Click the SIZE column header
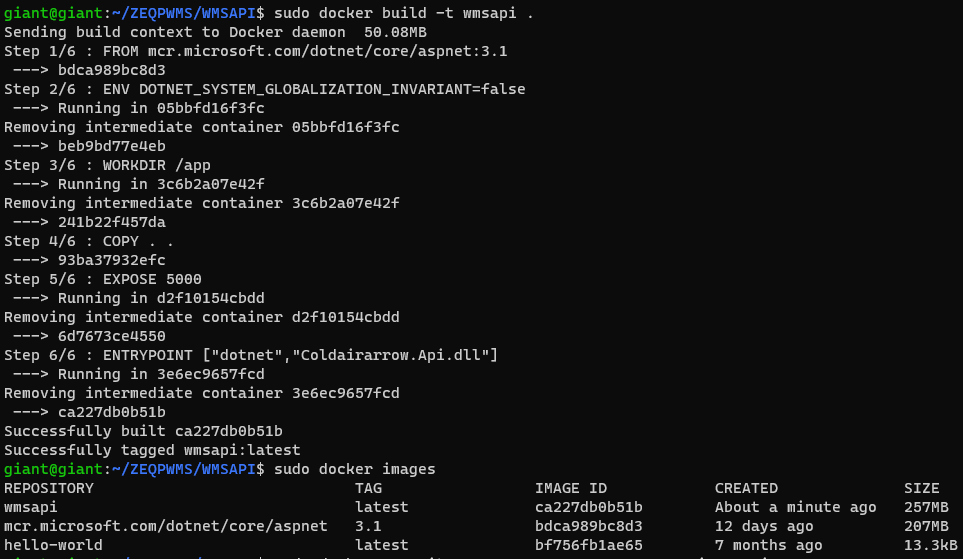The width and height of the screenshot is (963, 559). click(921, 488)
